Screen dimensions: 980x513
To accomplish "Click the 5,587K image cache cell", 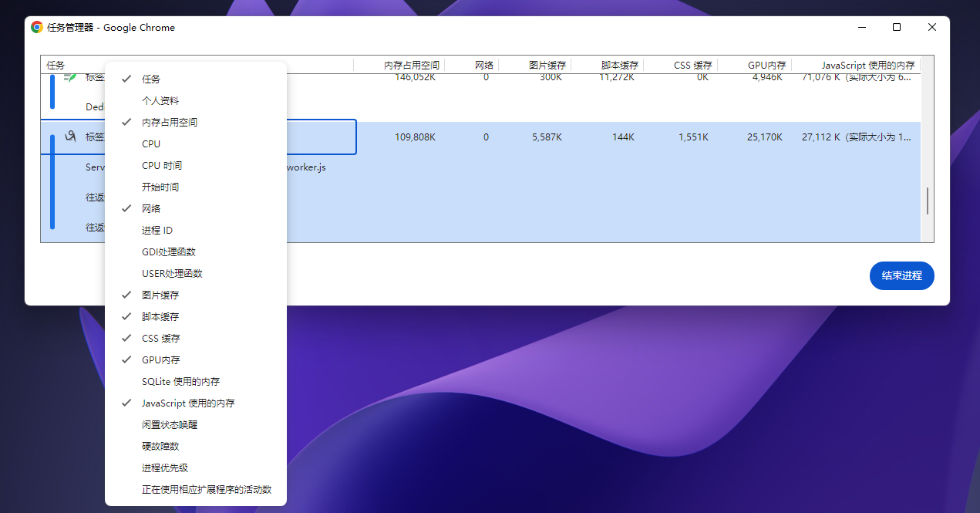I will click(x=547, y=137).
